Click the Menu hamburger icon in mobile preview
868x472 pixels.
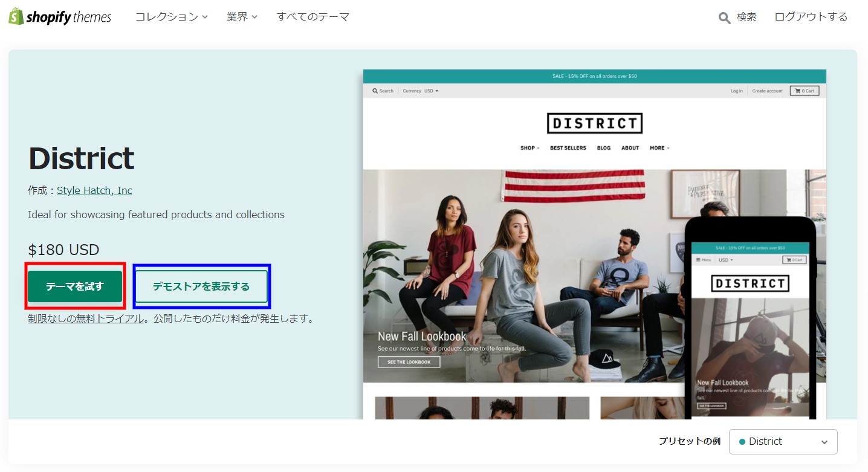click(699, 260)
